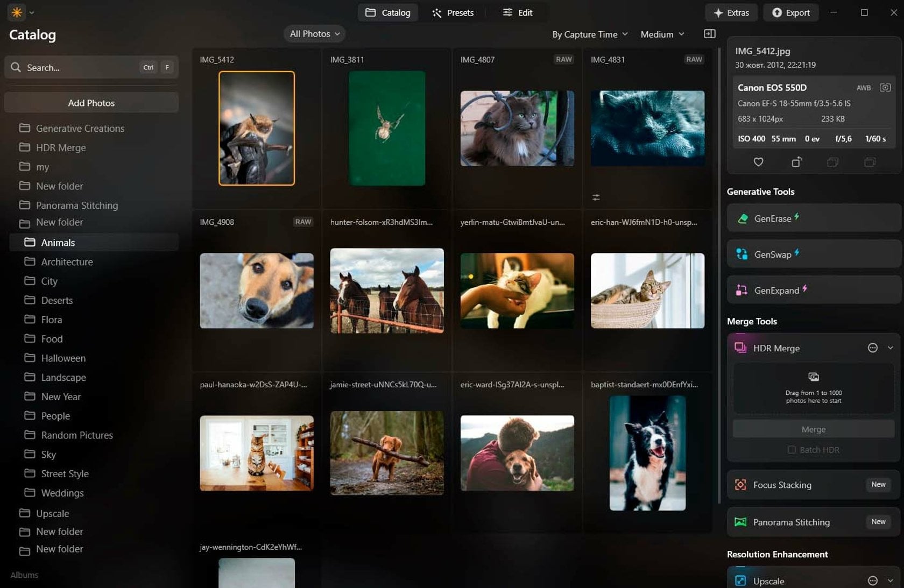Viewport: 904px width, 588px height.
Task: Select the GenExpand tool
Action: pos(778,289)
